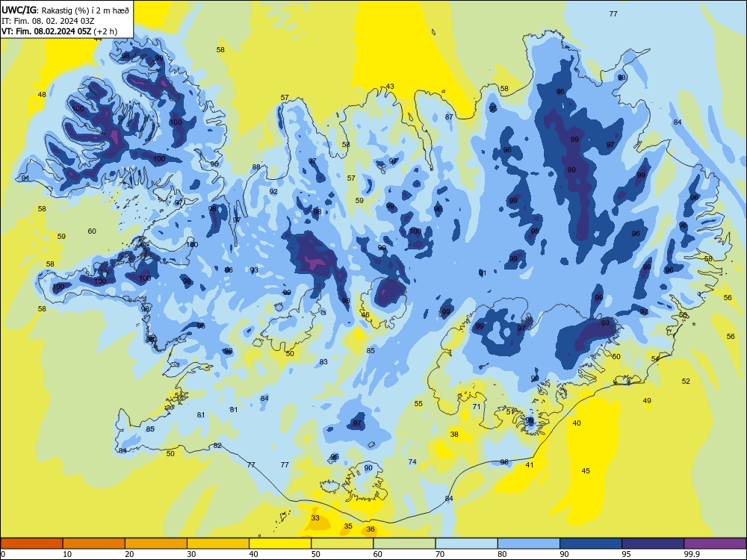
Task: Click the humidity value 49 in the southeast
Action: (x=647, y=400)
